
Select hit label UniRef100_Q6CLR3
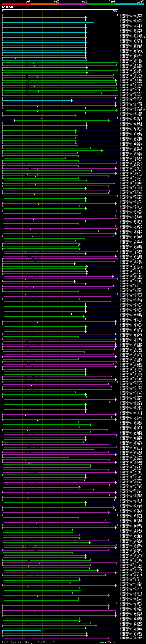pyautogui.click(x=131, y=228)
